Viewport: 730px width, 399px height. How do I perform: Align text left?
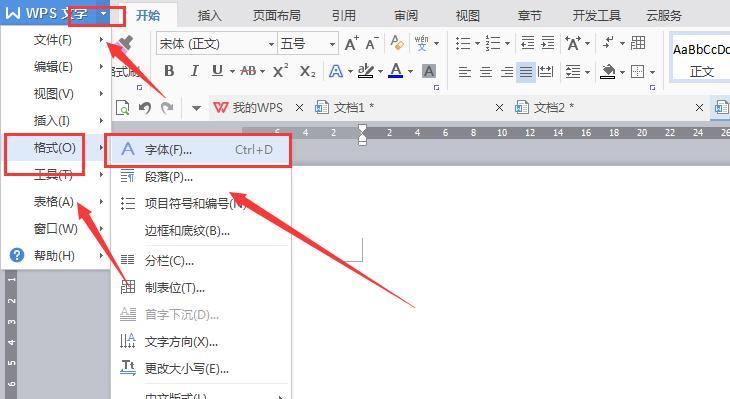(465, 72)
